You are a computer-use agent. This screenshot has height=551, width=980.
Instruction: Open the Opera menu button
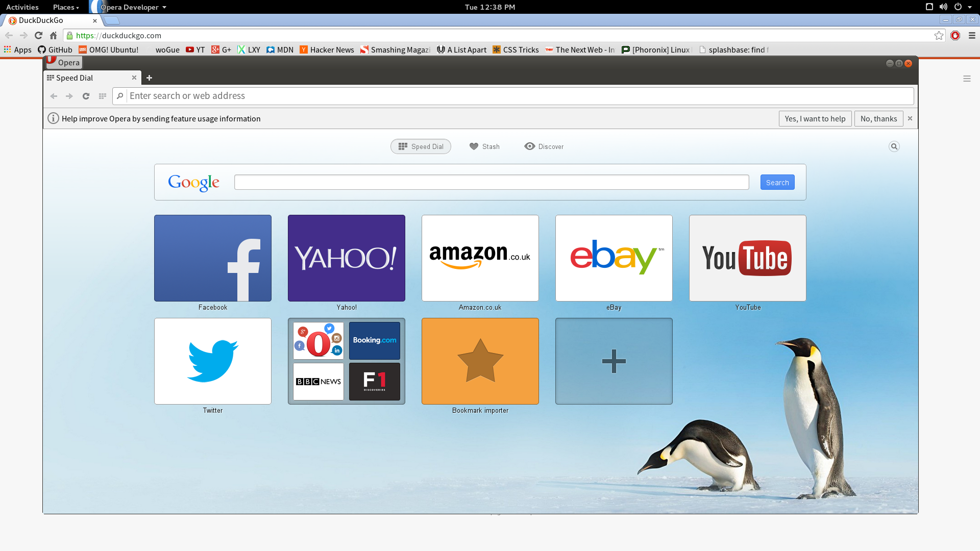64,62
